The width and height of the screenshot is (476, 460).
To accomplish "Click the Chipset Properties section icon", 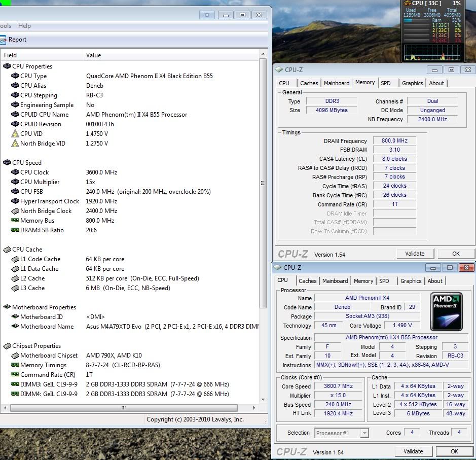I will (x=7, y=346).
